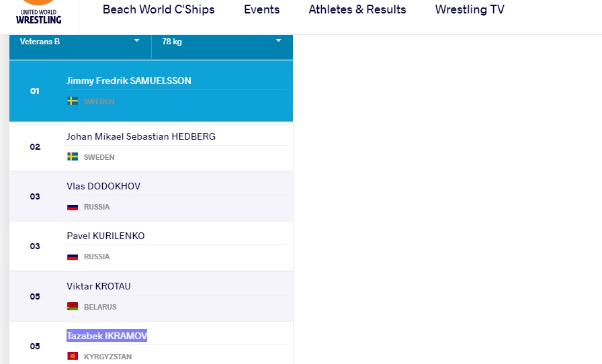Viewport: 602px width, 364px height.
Task: Select Vlas DODOKHOV result row
Action: click(x=151, y=197)
